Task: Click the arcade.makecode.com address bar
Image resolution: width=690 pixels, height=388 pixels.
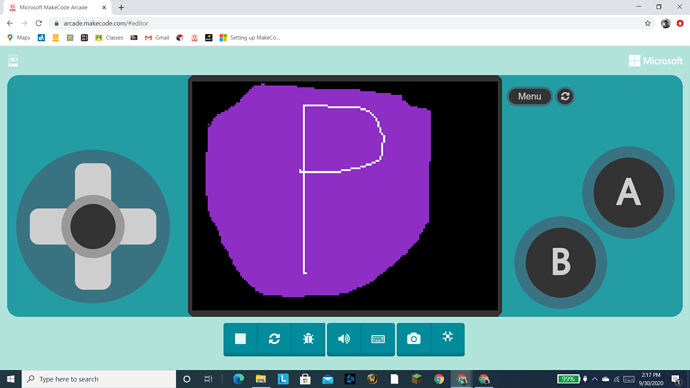Action: 348,23
